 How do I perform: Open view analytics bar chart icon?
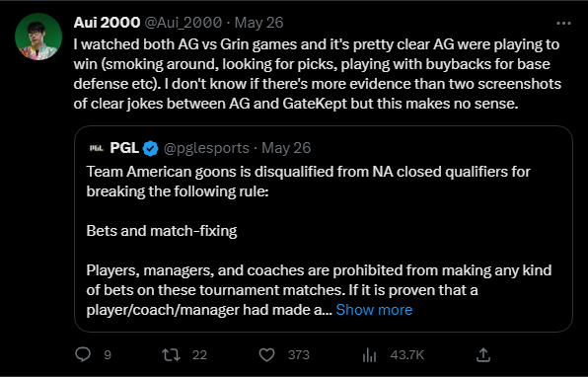369,355
